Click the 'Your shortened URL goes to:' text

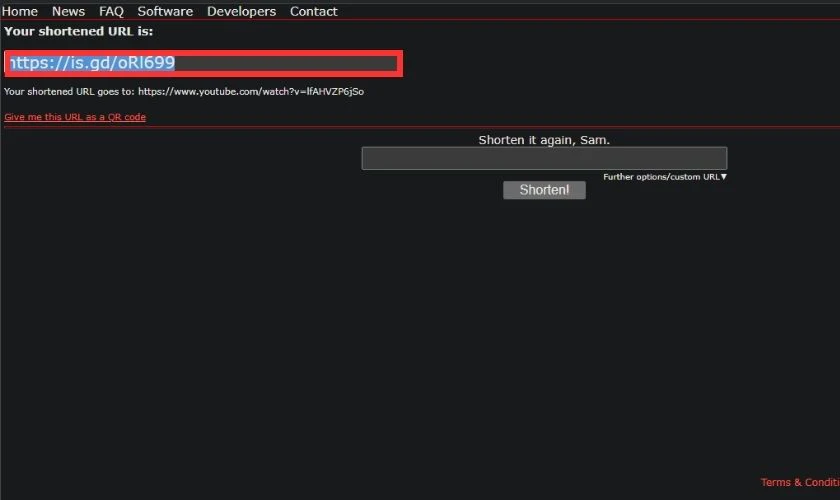69,92
